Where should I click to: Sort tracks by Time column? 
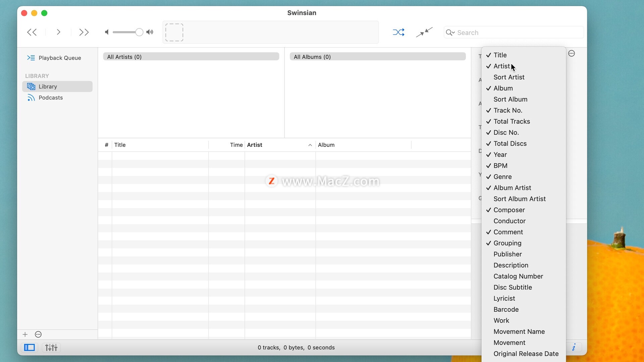pyautogui.click(x=227, y=145)
